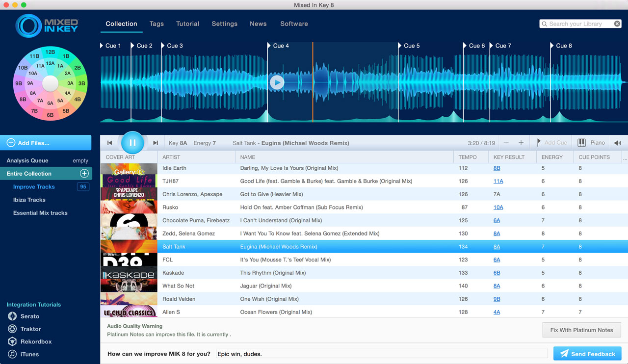Jump to Cue 2 marker
The height and width of the screenshot is (364, 628).
tap(142, 46)
